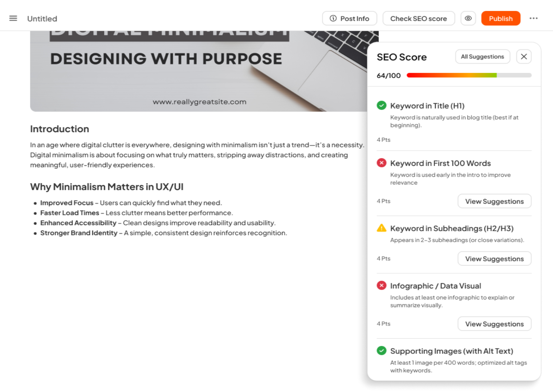This screenshot has width=553, height=392.
Task: Click the red X beside Infographic / Data Visual
Action: click(x=381, y=286)
